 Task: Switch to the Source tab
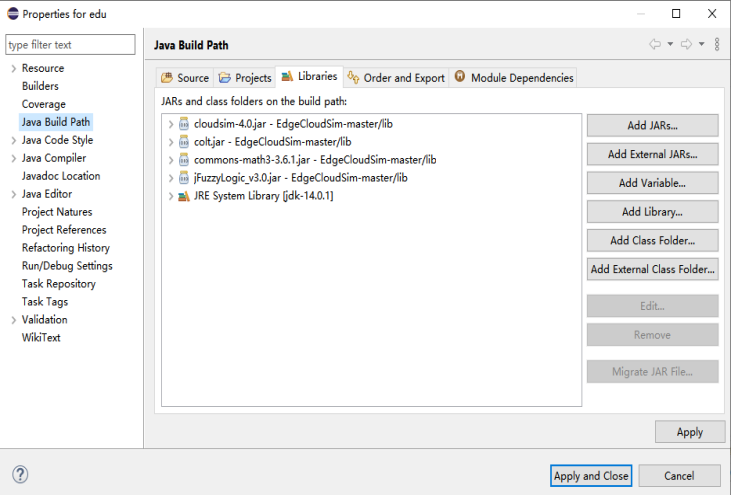pos(185,78)
